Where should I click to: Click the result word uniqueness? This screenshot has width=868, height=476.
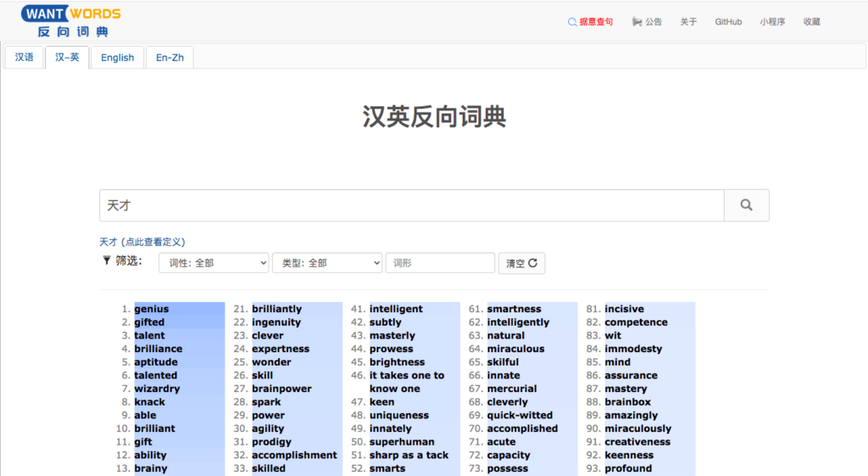[x=398, y=415]
